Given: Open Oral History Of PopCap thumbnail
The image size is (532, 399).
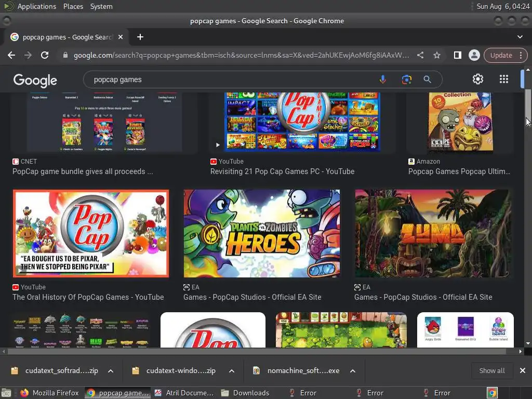Looking at the screenshot, I should 90,233.
